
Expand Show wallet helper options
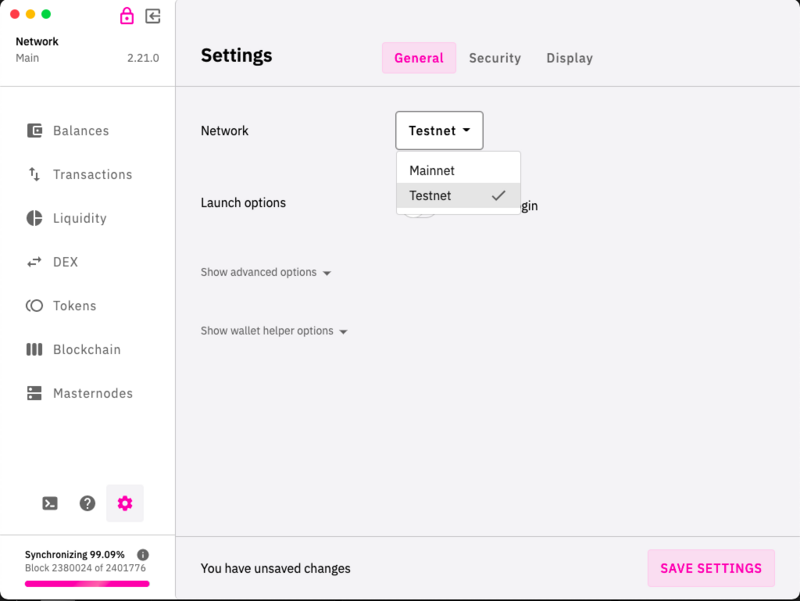[274, 331]
